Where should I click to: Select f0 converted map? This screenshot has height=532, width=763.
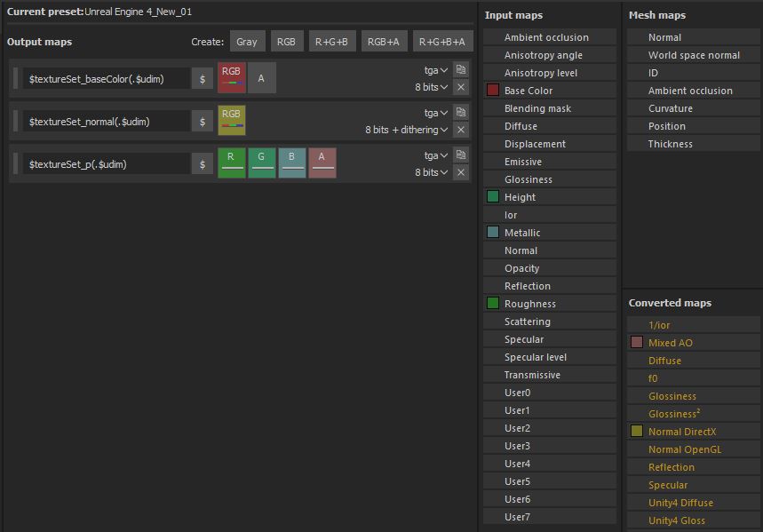pyautogui.click(x=694, y=378)
